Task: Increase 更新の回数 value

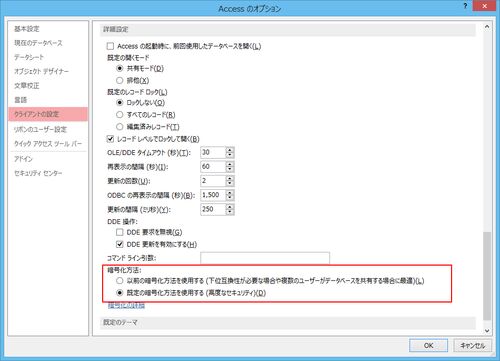Action: pos(230,178)
